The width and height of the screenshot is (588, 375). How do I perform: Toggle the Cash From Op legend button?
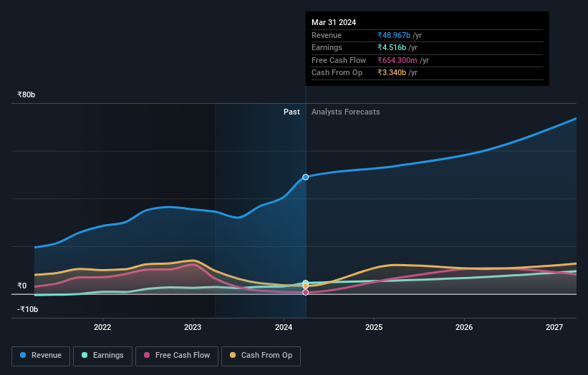[x=261, y=356]
